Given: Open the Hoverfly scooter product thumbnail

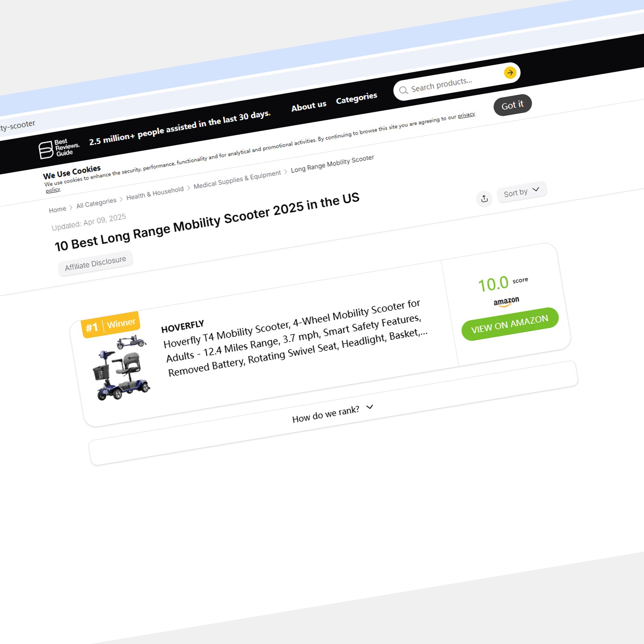Looking at the screenshot, I should click(121, 368).
